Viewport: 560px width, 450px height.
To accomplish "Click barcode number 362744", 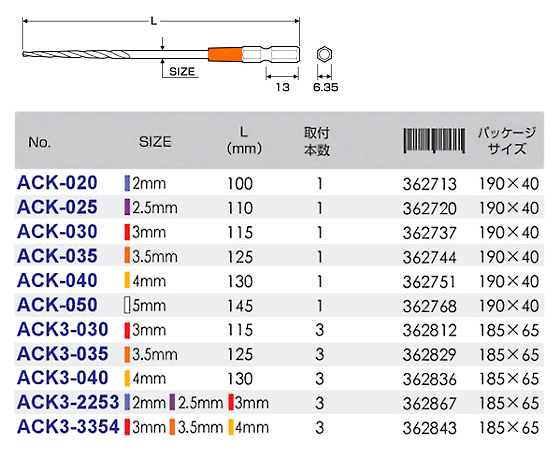I will 430,257.
